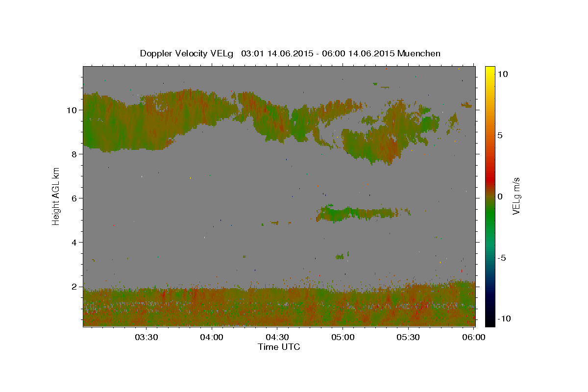Click the 'Time UTC' axis label
Viewport: 588px width, 392px height.
279,347
